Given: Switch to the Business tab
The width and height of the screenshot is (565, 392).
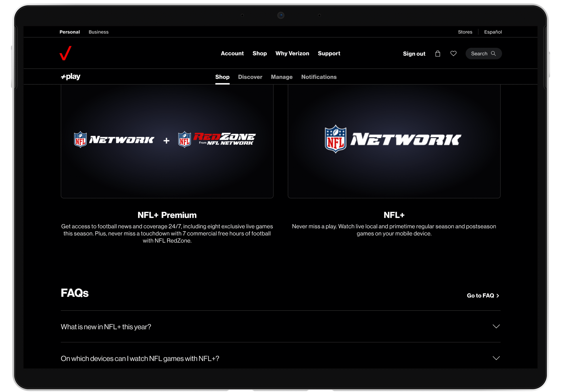Looking at the screenshot, I should [x=98, y=32].
